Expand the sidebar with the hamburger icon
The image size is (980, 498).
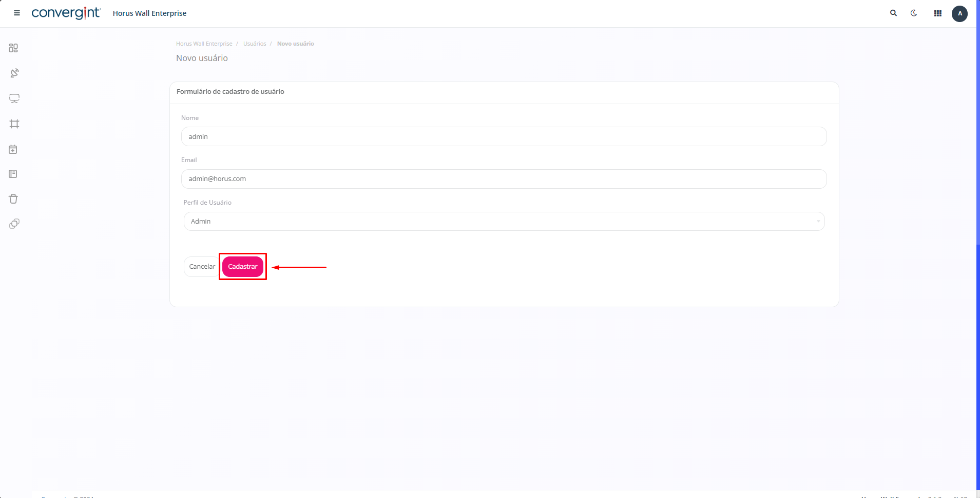tap(16, 13)
